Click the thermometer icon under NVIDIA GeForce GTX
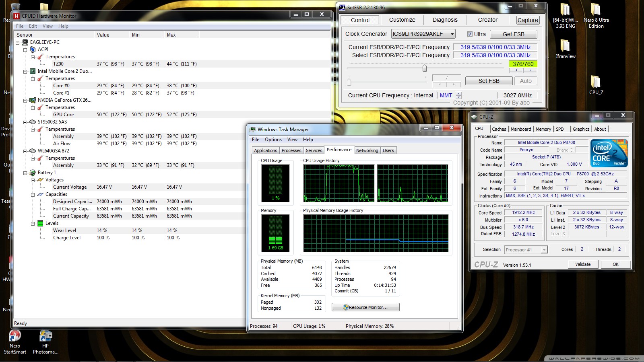Viewport: 644px width, 362px height. pyautogui.click(x=40, y=107)
